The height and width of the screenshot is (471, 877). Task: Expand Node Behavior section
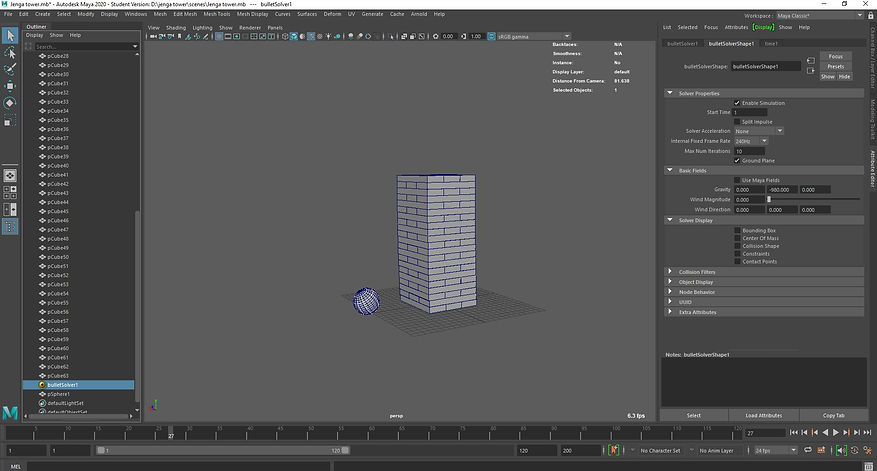(669, 292)
